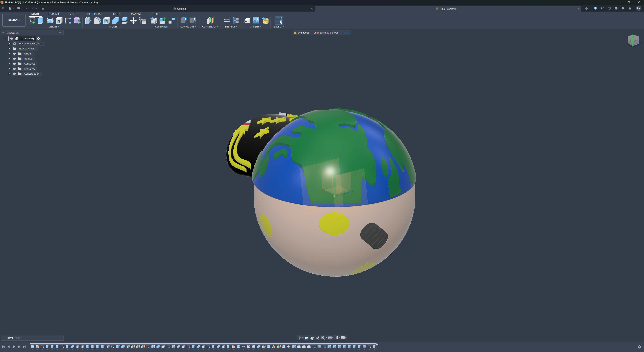Expand the Named Views node
This screenshot has height=352, width=644.
click(9, 48)
